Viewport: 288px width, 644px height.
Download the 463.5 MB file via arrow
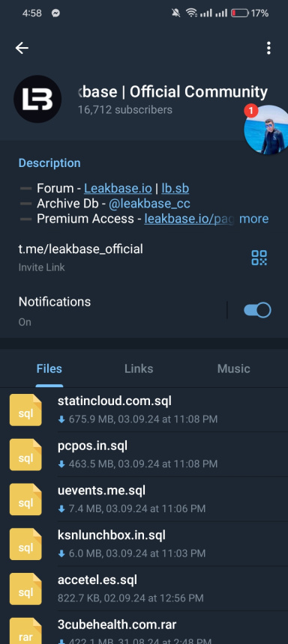(61, 464)
